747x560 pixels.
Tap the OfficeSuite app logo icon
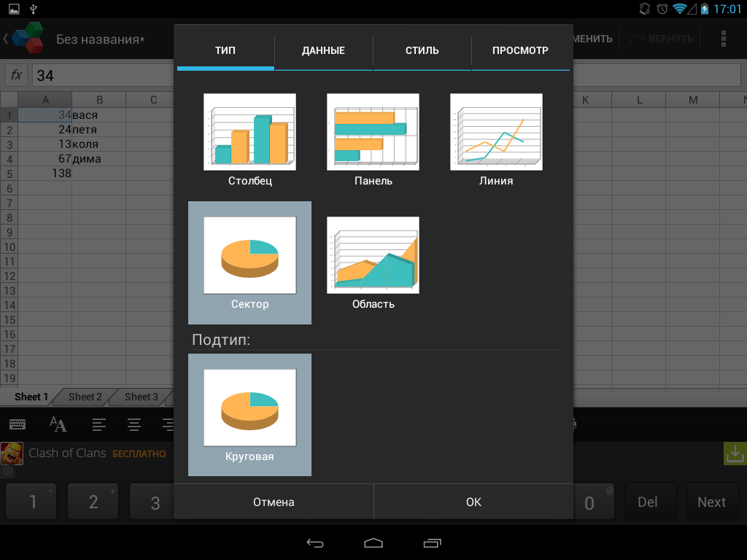[28, 38]
